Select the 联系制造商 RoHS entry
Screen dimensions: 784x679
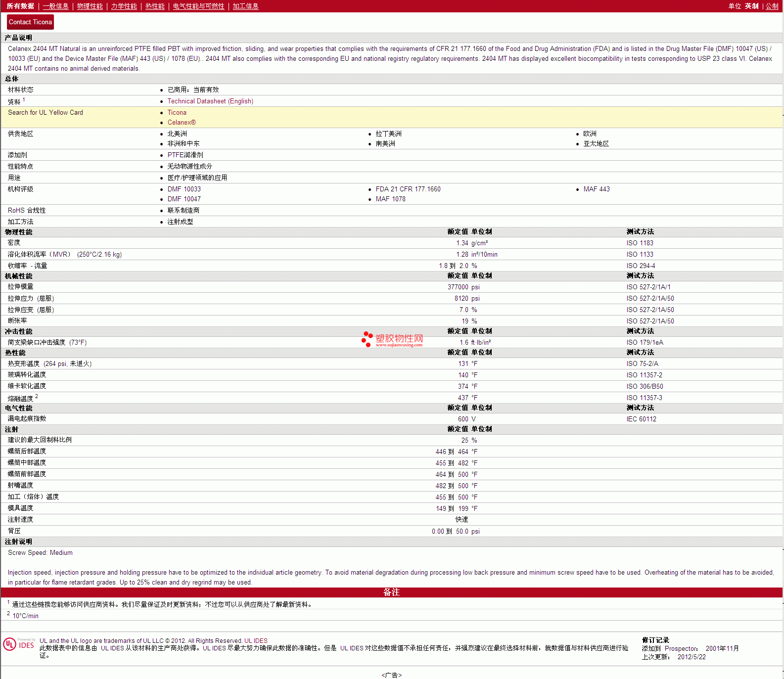pyautogui.click(x=184, y=210)
